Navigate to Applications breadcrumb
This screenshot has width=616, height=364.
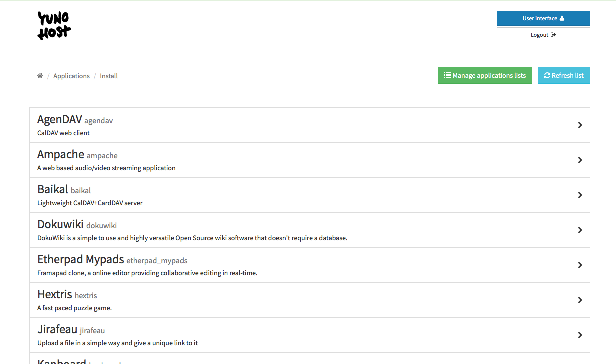coord(71,76)
